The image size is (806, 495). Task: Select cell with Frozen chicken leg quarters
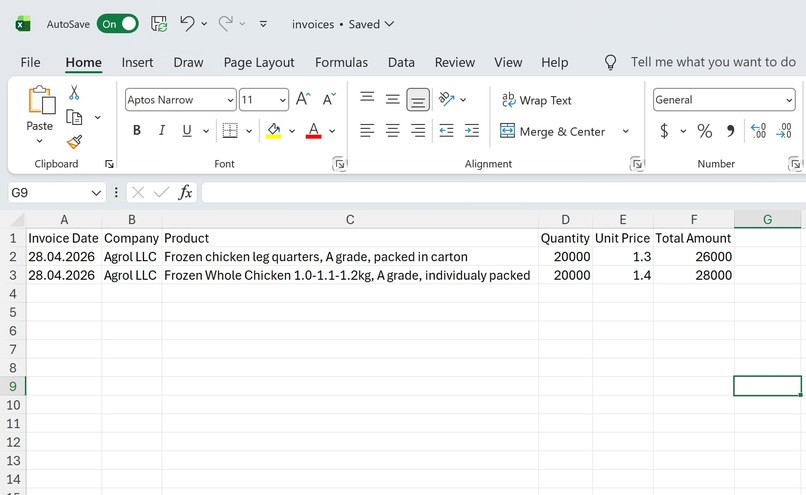click(350, 256)
